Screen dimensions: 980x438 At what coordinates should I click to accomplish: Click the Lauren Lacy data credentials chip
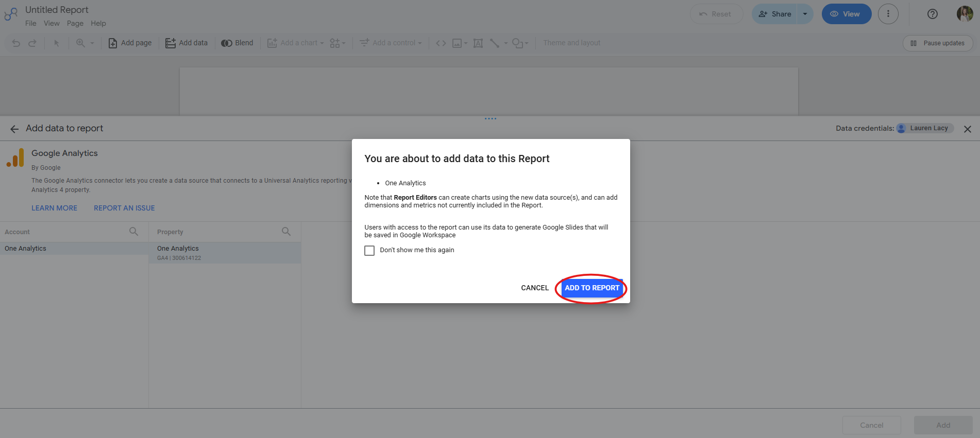point(925,128)
